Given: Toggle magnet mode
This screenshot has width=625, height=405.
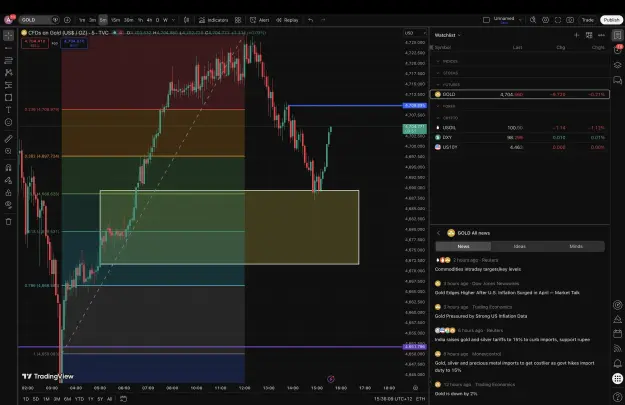Looking at the screenshot, I should (8, 167).
